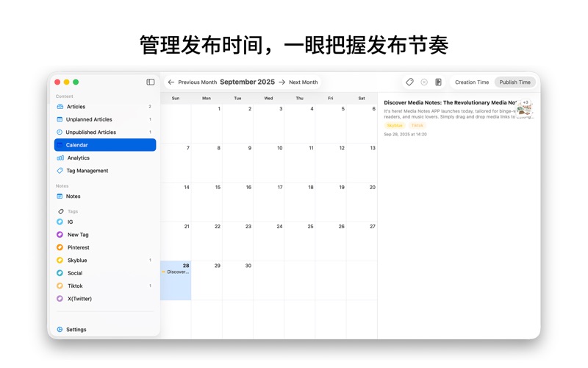Open Discover event on September 28
588x368 pixels.
pos(176,272)
